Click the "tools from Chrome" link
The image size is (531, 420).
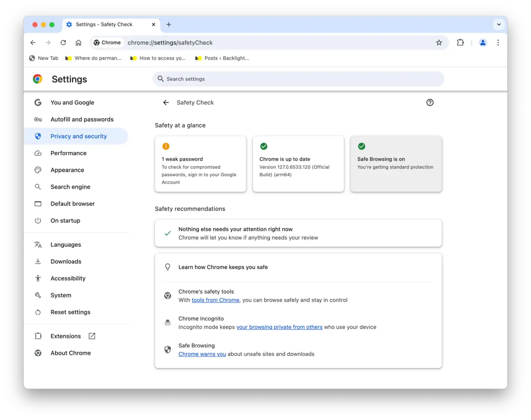[x=215, y=300]
